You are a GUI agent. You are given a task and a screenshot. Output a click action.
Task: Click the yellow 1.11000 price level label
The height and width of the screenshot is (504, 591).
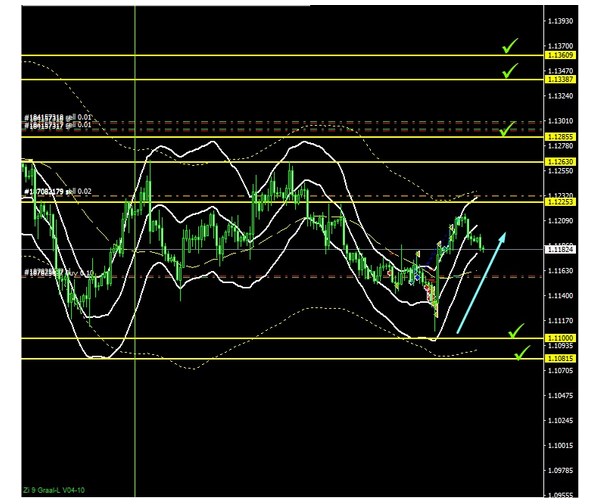pos(560,338)
